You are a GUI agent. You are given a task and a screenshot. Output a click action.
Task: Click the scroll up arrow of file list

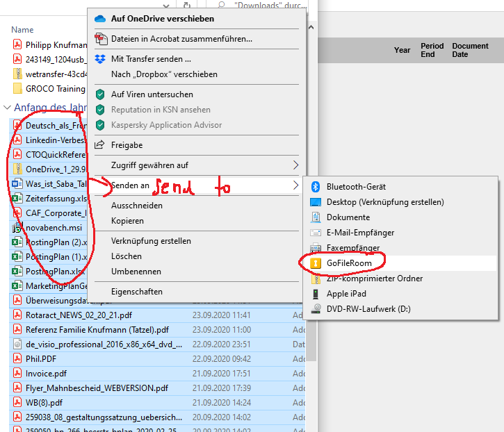point(311,27)
